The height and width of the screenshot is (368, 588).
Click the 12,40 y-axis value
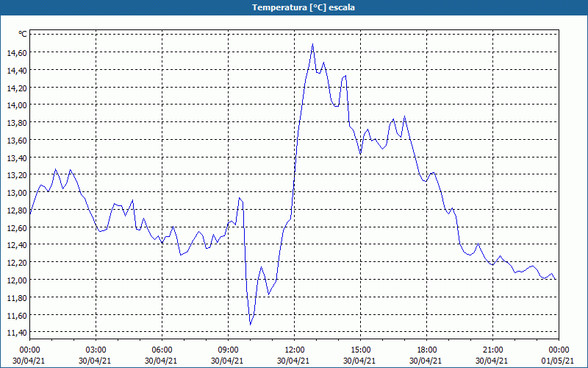coord(17,245)
